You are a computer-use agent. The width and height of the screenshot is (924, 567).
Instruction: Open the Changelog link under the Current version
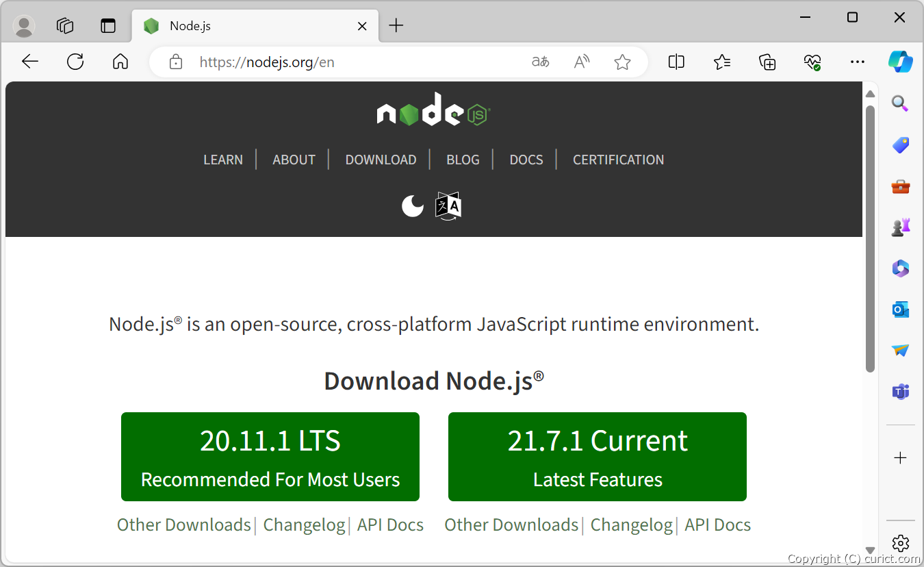pos(631,525)
